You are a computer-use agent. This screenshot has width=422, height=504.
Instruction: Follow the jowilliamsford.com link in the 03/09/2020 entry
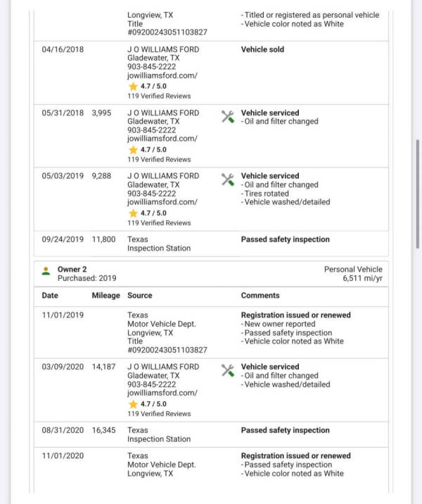(162, 393)
